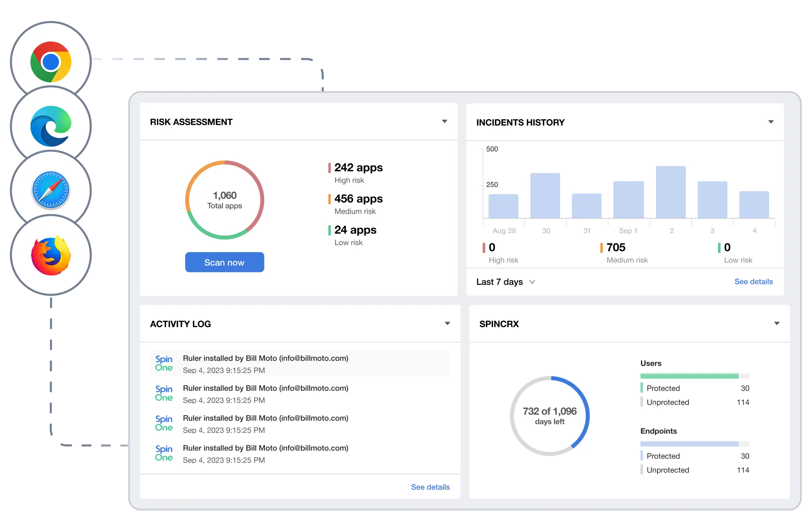Click the SpinOne logo in first activity entry

(164, 363)
